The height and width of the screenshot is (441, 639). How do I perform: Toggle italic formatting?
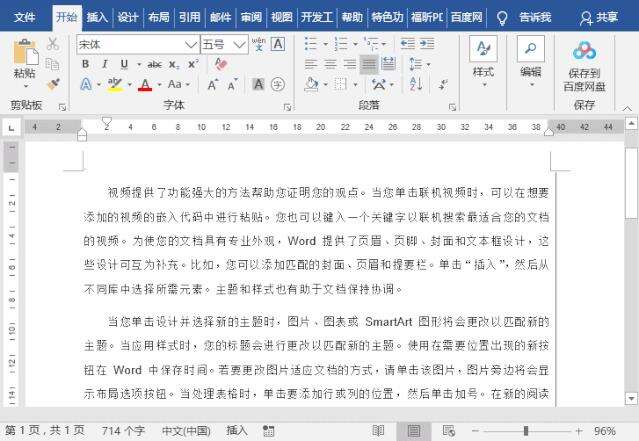(105, 64)
